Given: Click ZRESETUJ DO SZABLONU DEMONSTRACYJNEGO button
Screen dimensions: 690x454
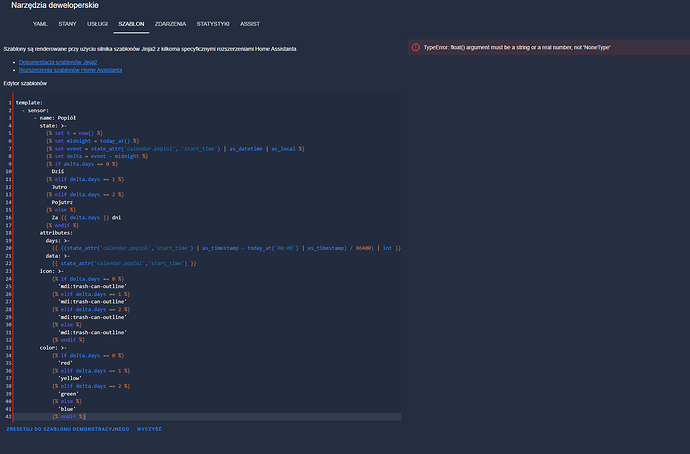Looking at the screenshot, I should [x=68, y=429].
